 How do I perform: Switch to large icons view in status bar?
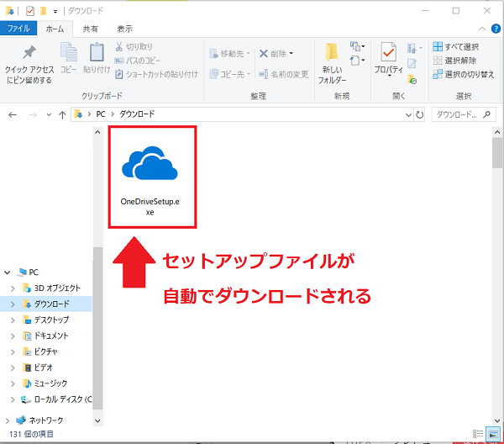tap(493, 434)
